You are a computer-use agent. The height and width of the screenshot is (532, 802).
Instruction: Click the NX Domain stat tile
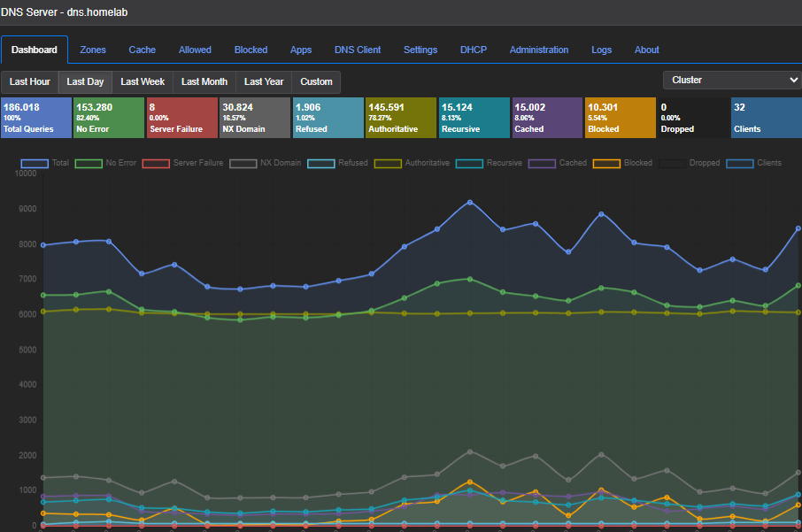pos(255,118)
